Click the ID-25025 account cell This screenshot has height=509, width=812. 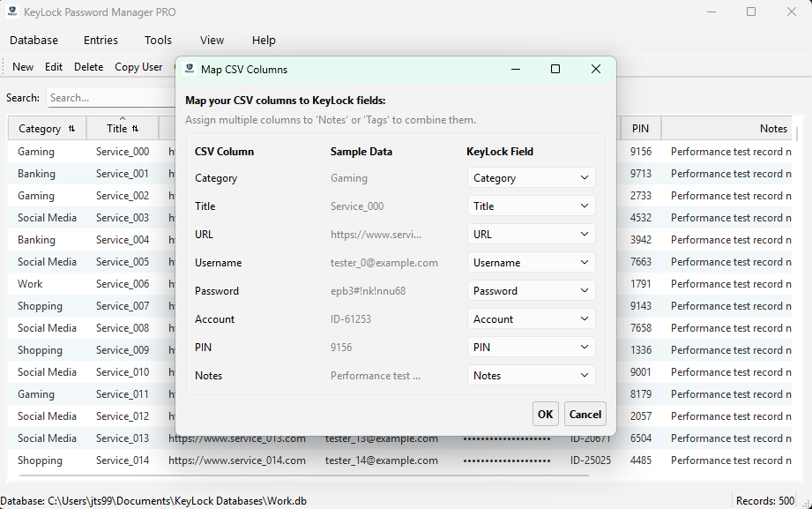[591, 460]
